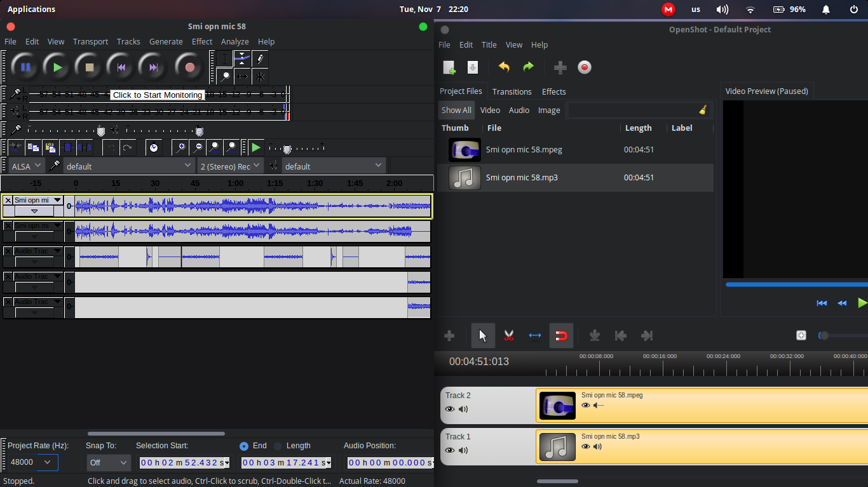Click the green Play-at-speed button in Audacity
Image resolution: width=868 pixels, height=487 pixels.
[x=255, y=148]
